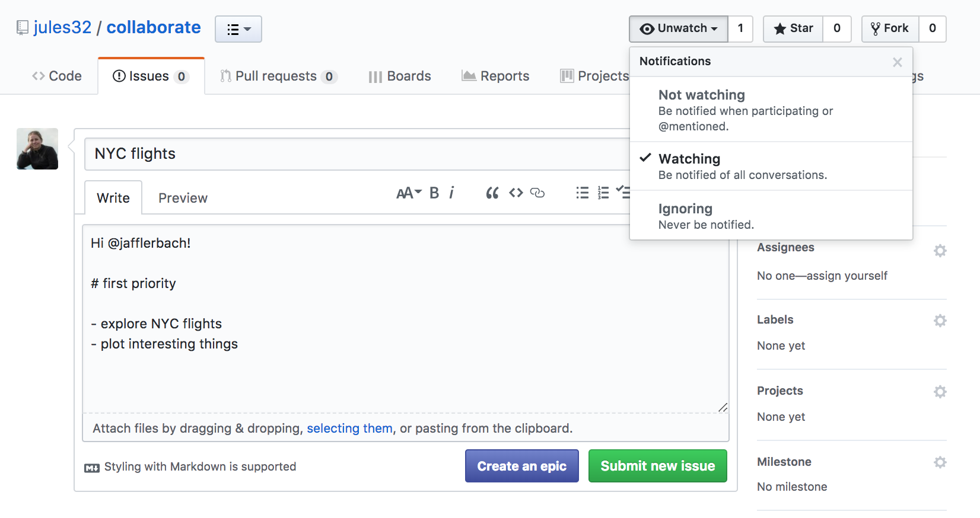
Task: Apply bold formatting
Action: [434, 193]
